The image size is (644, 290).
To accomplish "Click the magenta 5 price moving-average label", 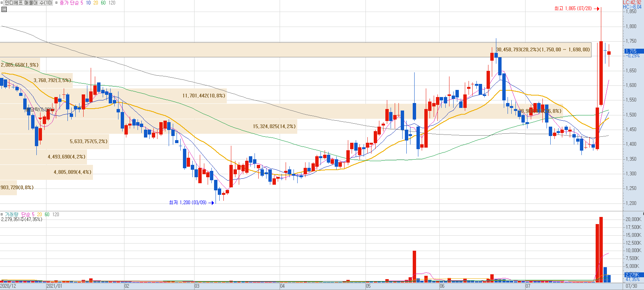I will click(82, 3).
